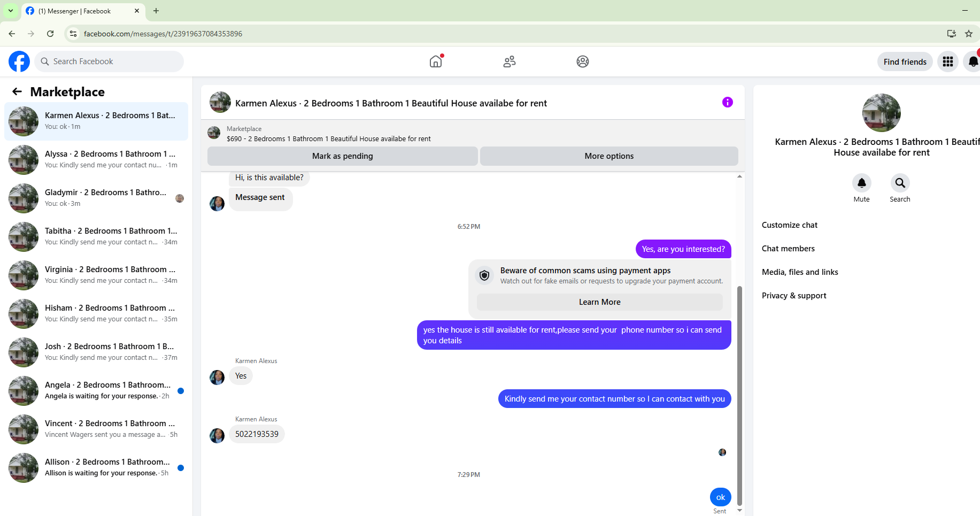The height and width of the screenshot is (516, 980).
Task: Click the seen avatar on Gladymir conversation row
Action: point(180,198)
